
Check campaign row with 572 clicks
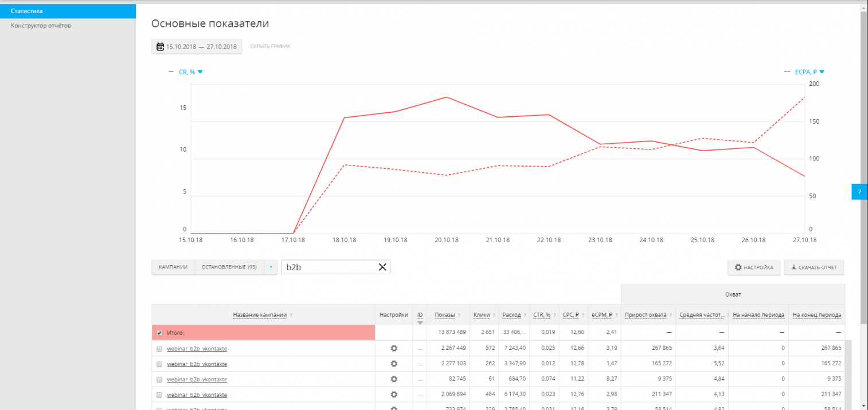pos(159,348)
